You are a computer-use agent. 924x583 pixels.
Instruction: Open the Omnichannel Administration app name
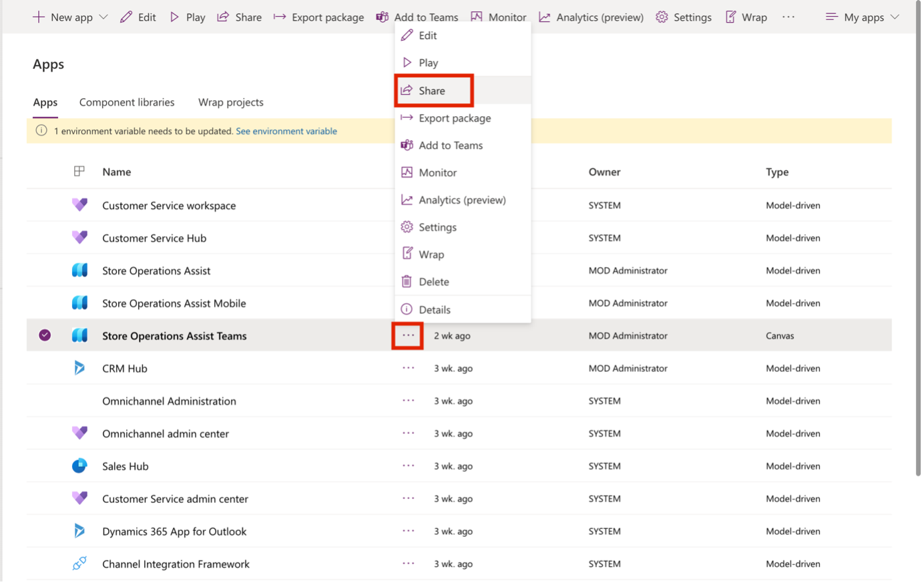pos(169,401)
